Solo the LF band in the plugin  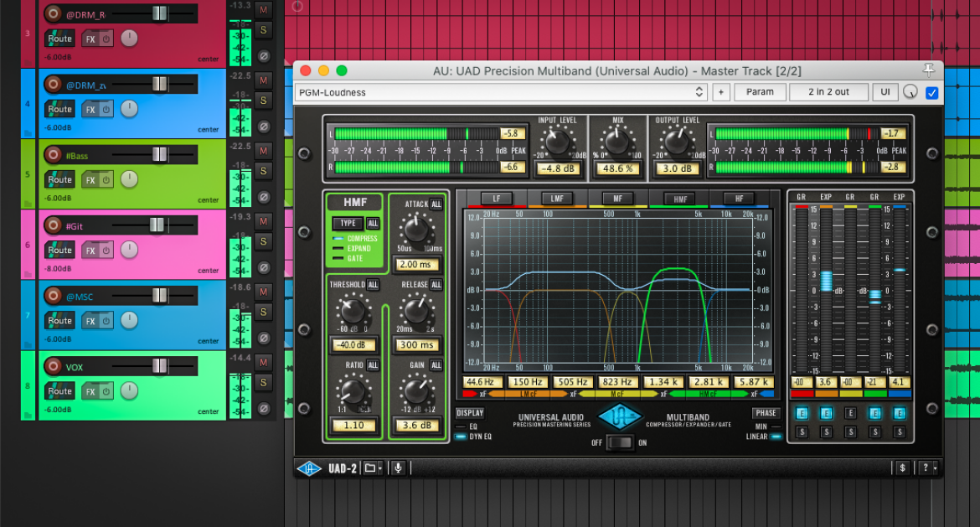click(x=802, y=432)
